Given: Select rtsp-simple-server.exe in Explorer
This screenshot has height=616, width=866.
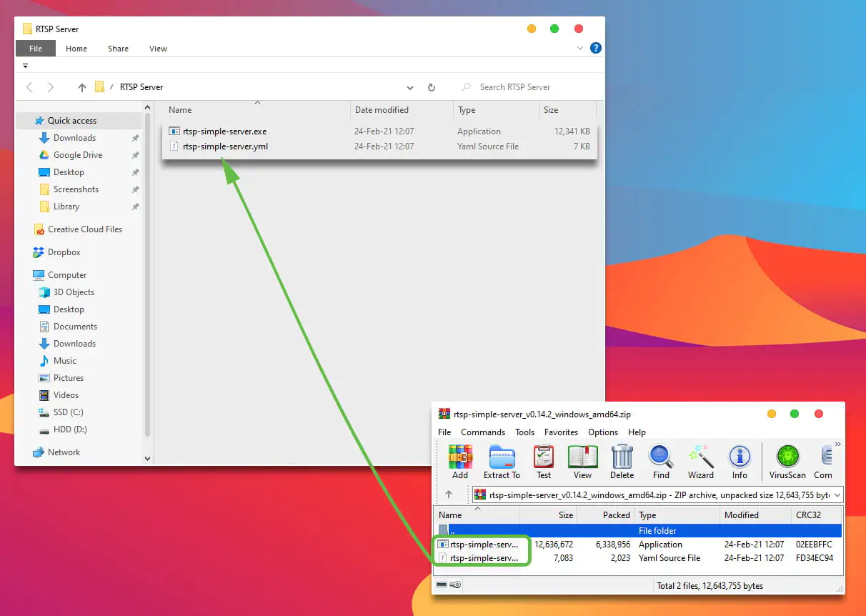Looking at the screenshot, I should 224,131.
